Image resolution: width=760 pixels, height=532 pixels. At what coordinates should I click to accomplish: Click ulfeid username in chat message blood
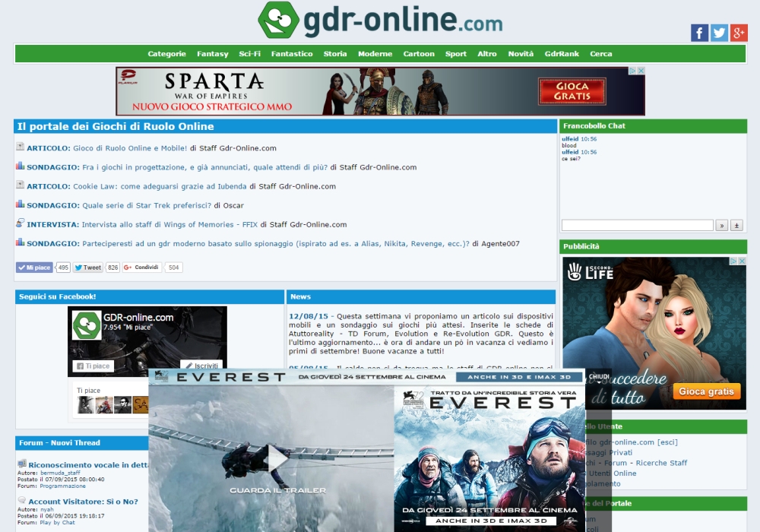pos(570,139)
